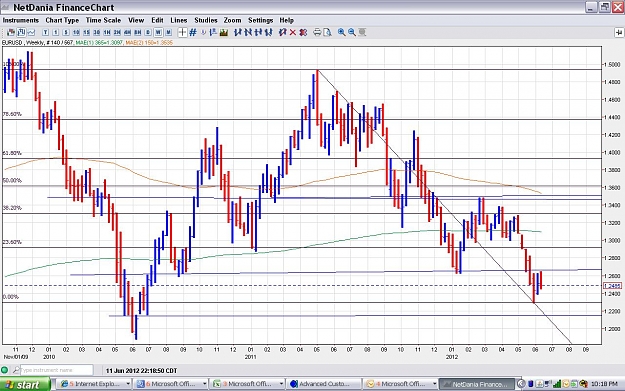This screenshot has height=391, width=625.
Task: Expand hidden system tray icons arrow
Action: pyautogui.click(x=521, y=384)
